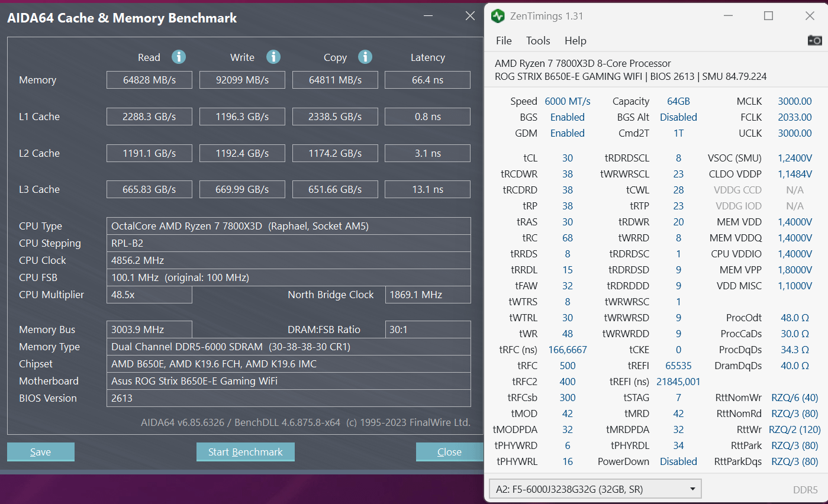
Task: Click North Bridge Clock value 1869.1 MHz
Action: [x=428, y=295]
